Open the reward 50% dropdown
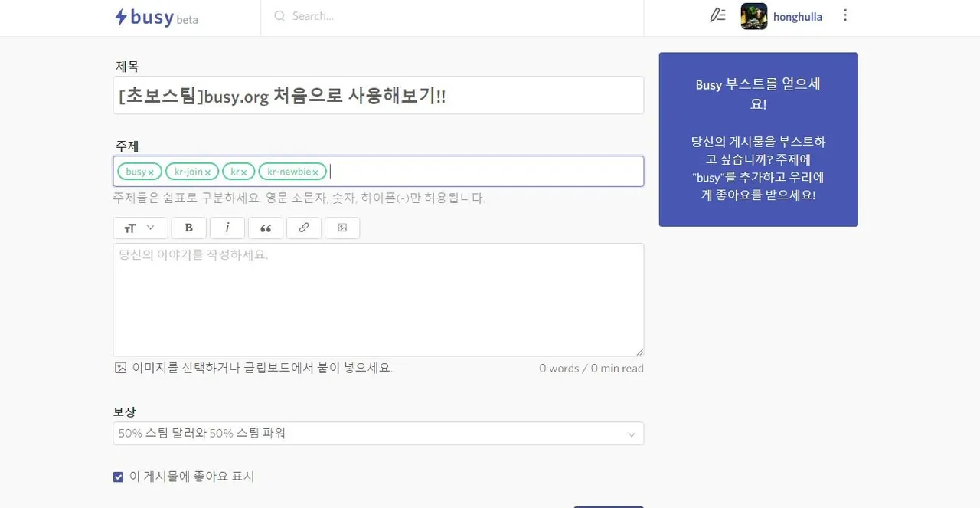 (x=378, y=434)
